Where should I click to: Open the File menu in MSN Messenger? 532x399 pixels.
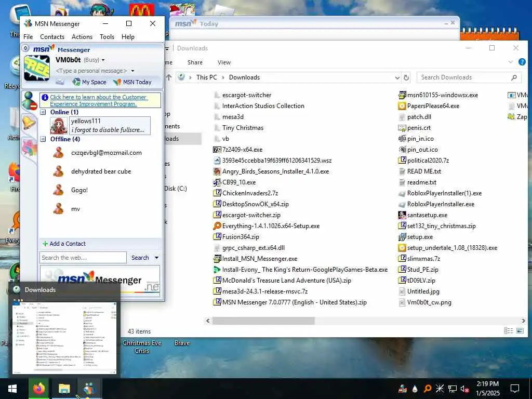[x=28, y=37]
